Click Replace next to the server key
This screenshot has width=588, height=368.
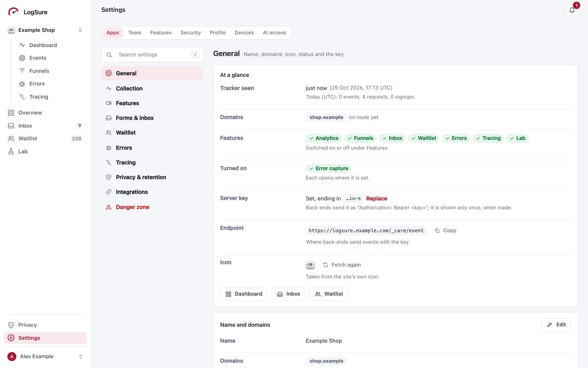tap(376, 198)
